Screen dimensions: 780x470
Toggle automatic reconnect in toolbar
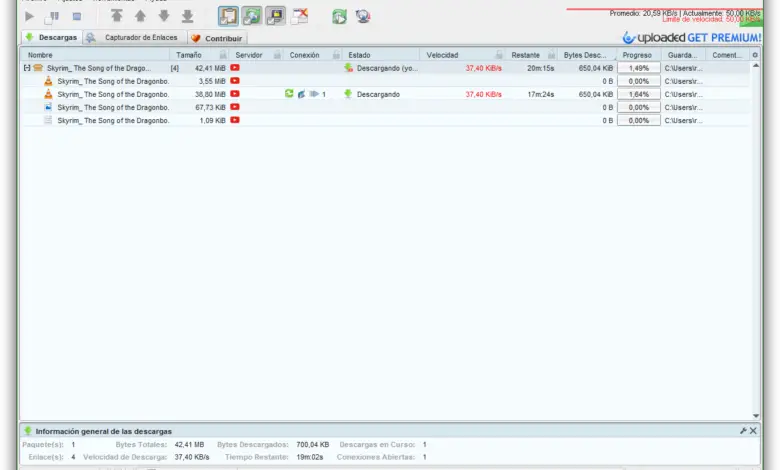252,16
